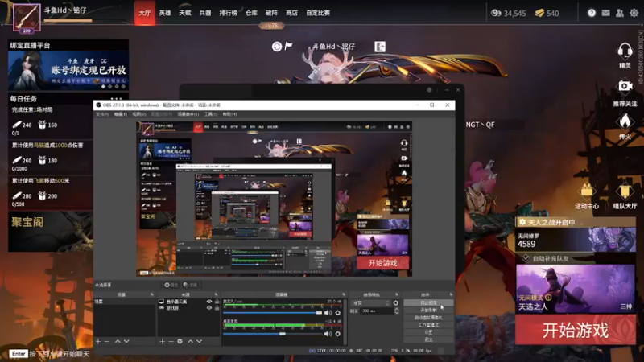The height and width of the screenshot is (362, 644).
Task: Select the last carousel dot on the banner
Action: point(123,87)
